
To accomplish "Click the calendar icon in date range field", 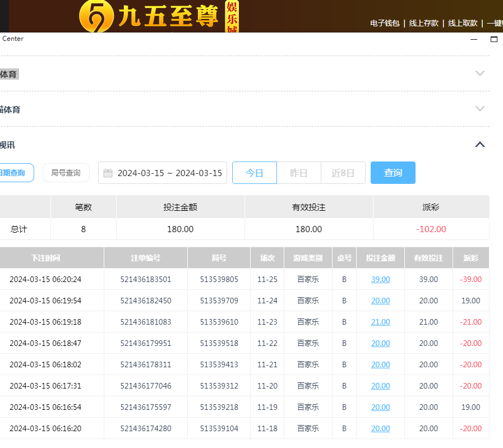I will tap(108, 173).
